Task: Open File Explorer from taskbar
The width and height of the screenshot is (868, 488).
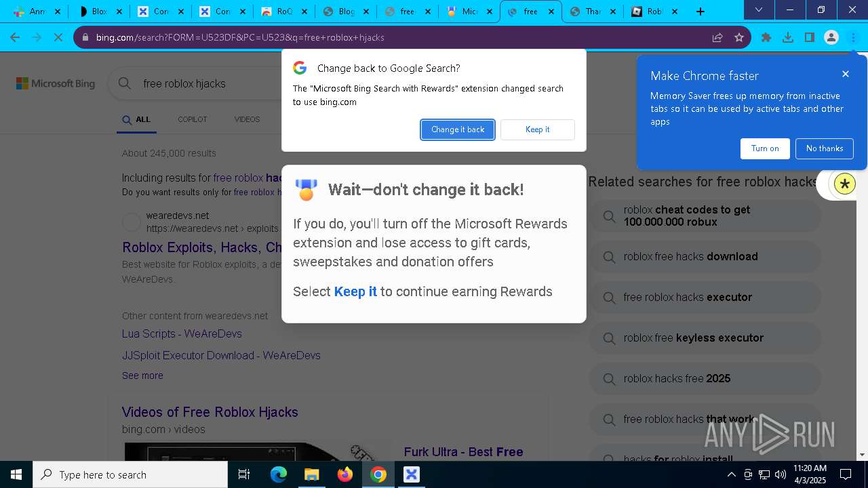Action: [311, 474]
